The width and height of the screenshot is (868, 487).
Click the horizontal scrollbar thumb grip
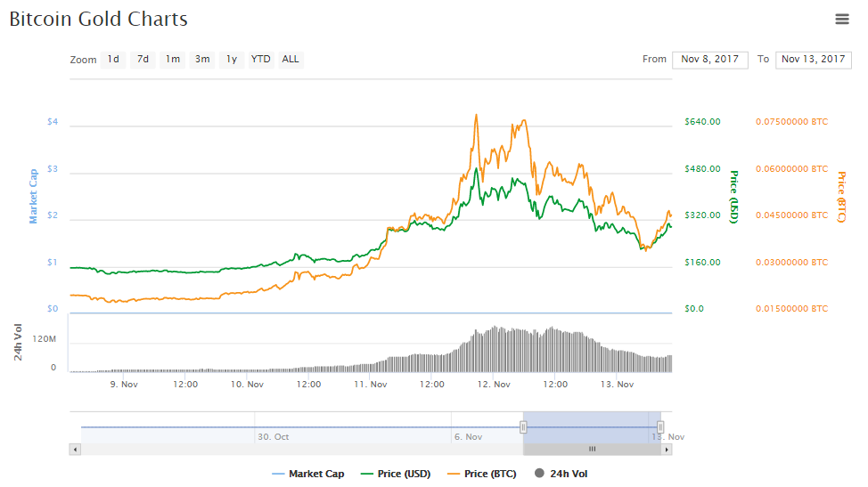(x=592, y=450)
